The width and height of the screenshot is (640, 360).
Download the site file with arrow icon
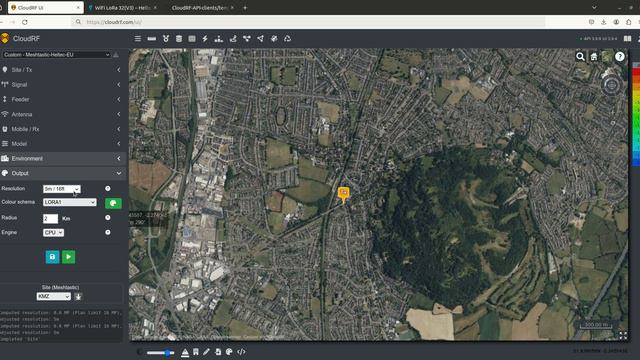78,297
